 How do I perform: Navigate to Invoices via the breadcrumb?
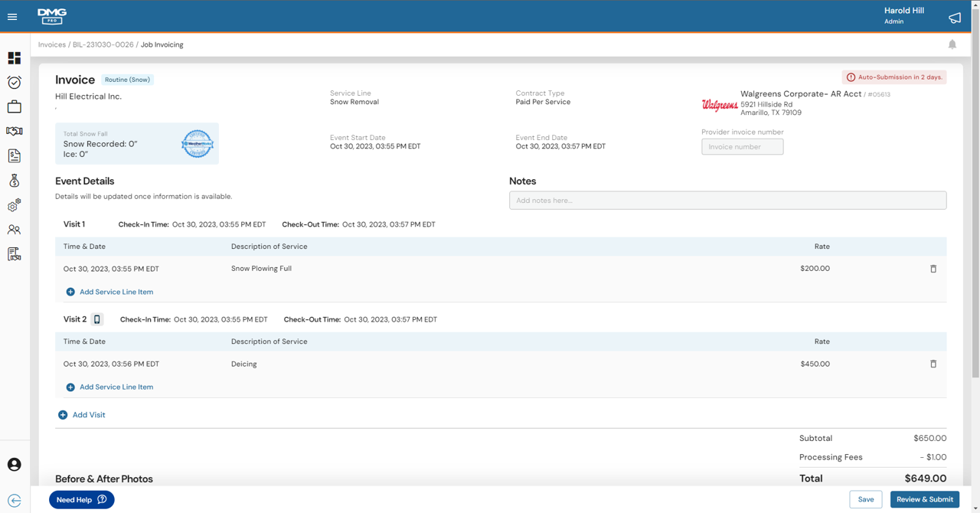coord(51,44)
